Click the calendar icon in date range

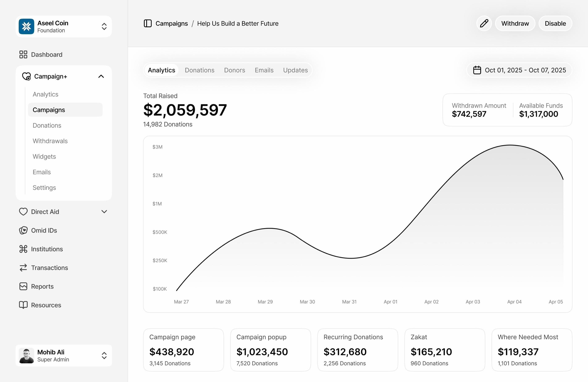click(x=477, y=70)
